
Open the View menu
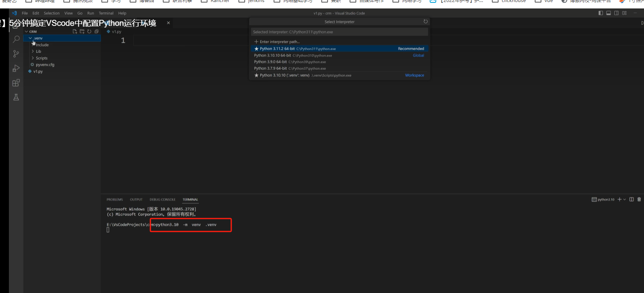69,13
